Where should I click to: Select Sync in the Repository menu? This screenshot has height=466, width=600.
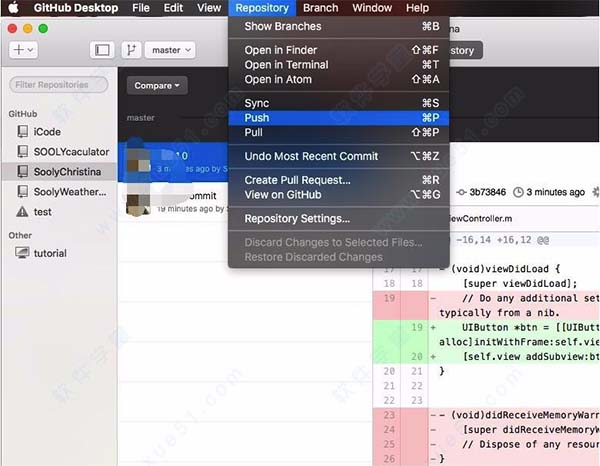[x=339, y=103]
